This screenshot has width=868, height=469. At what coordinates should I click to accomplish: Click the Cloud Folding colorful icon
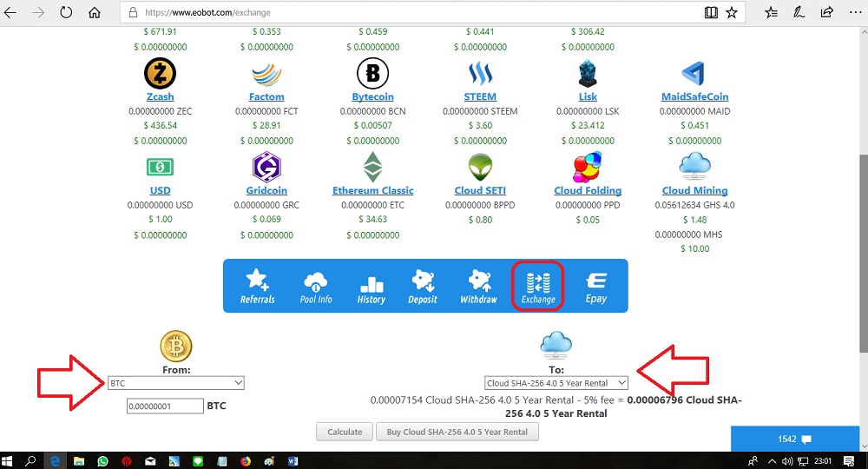click(588, 168)
